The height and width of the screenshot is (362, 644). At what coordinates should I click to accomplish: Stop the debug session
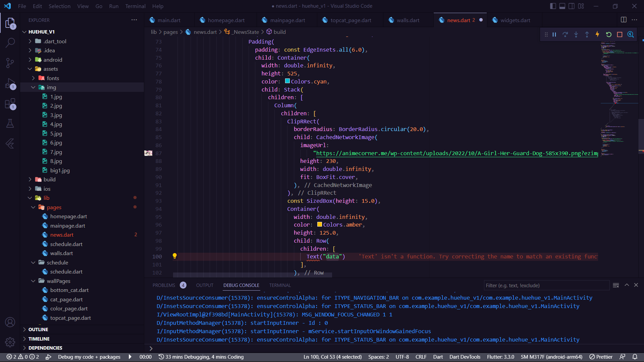click(x=620, y=35)
